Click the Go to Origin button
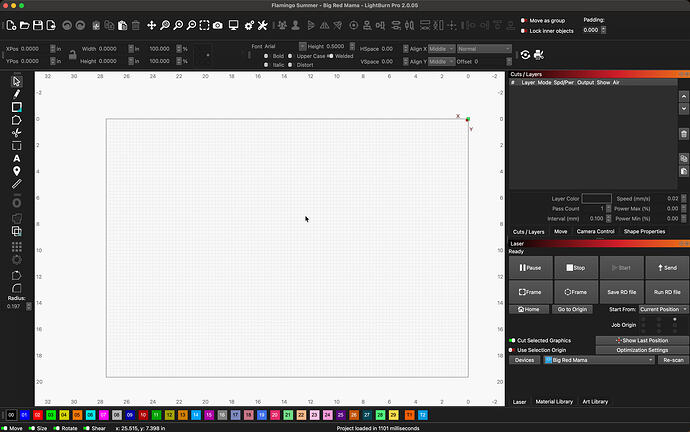690x432 pixels. coord(572,309)
